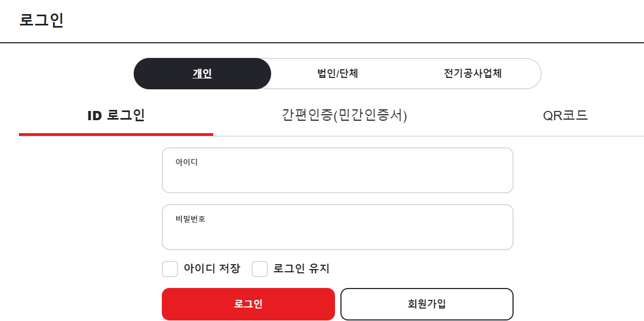Click inside the 비밀번호 input field
This screenshot has height=321, width=644.
[x=338, y=227]
